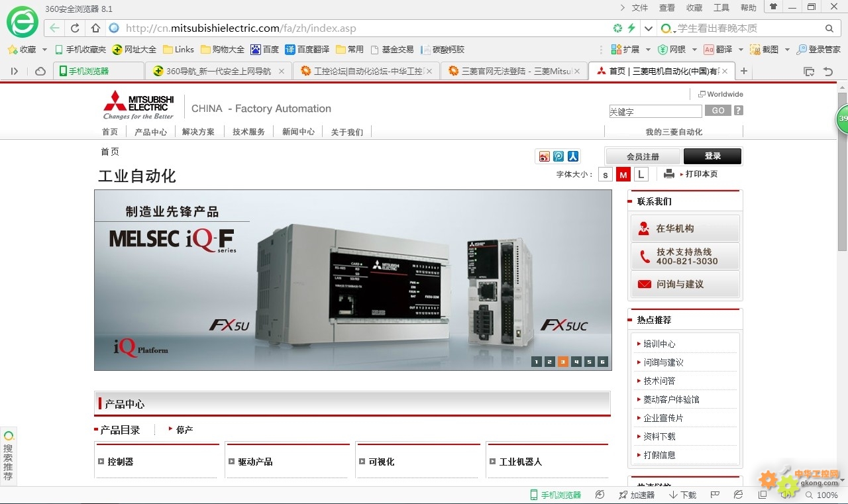Set font size to L

[641, 174]
